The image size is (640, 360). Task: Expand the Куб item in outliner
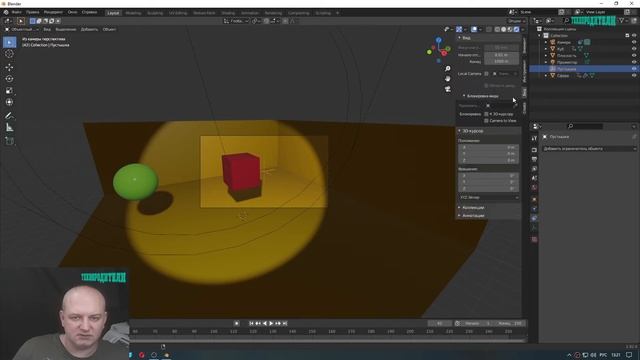click(x=546, y=49)
